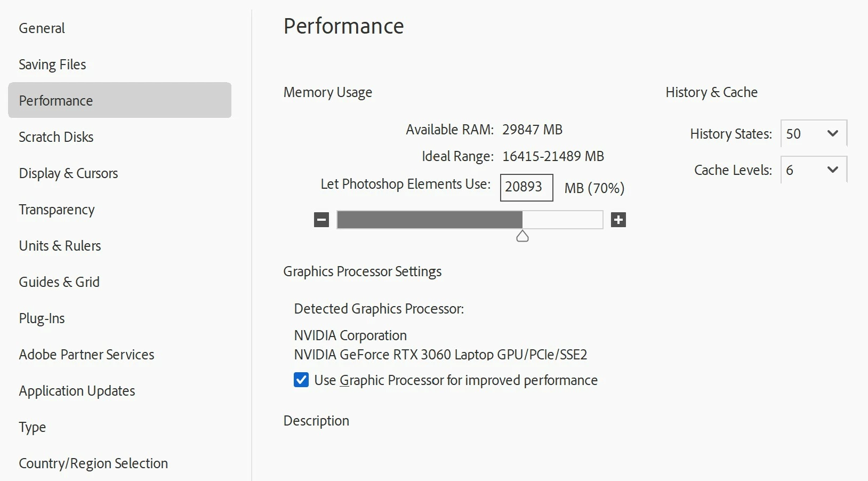Show the Transparency preferences

point(57,210)
